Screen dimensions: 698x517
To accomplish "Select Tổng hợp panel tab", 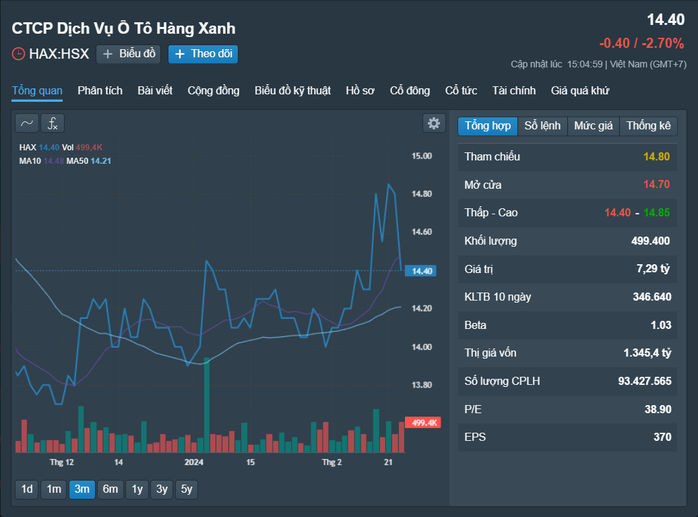I will 488,126.
